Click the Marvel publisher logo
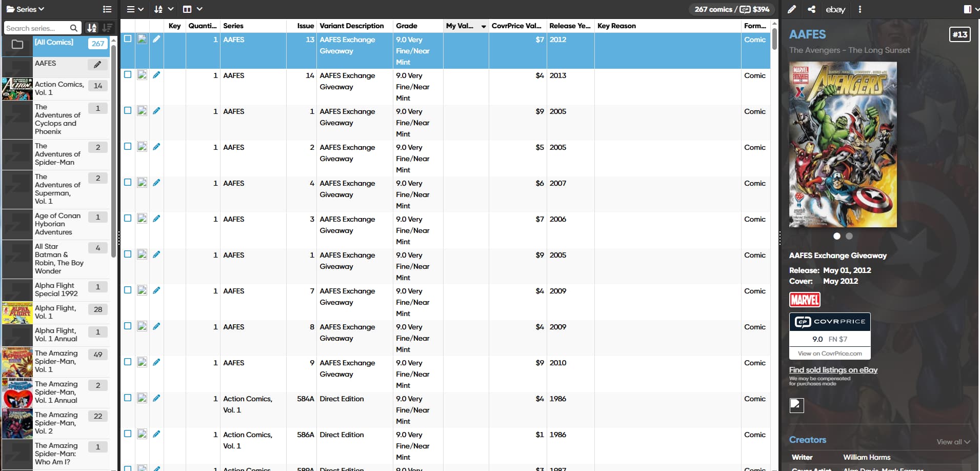The height and width of the screenshot is (471, 980). click(805, 299)
